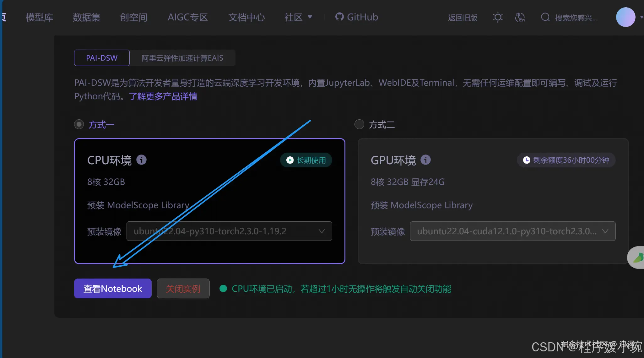This screenshot has height=358, width=644.
Task: Click floating green leaf assistant icon
Action: (x=637, y=258)
